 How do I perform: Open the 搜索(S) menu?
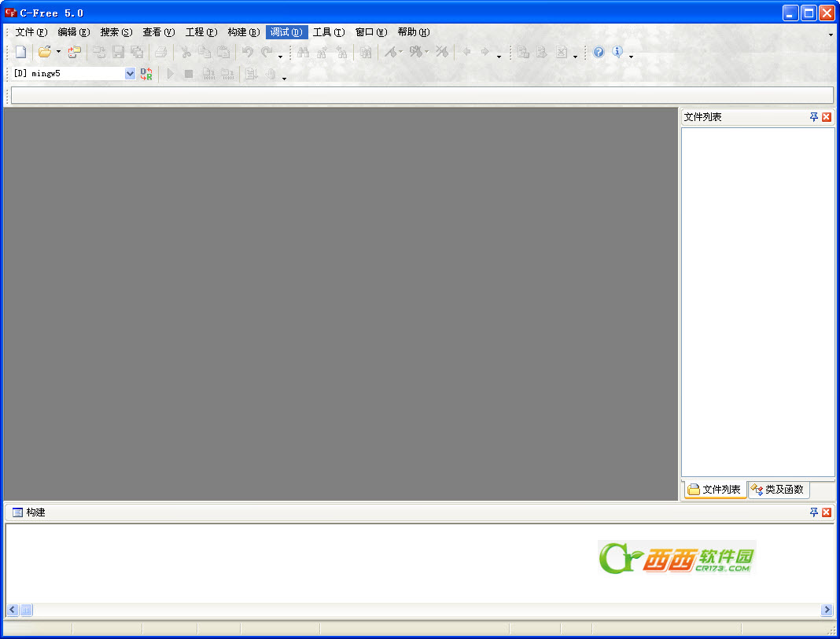(116, 32)
